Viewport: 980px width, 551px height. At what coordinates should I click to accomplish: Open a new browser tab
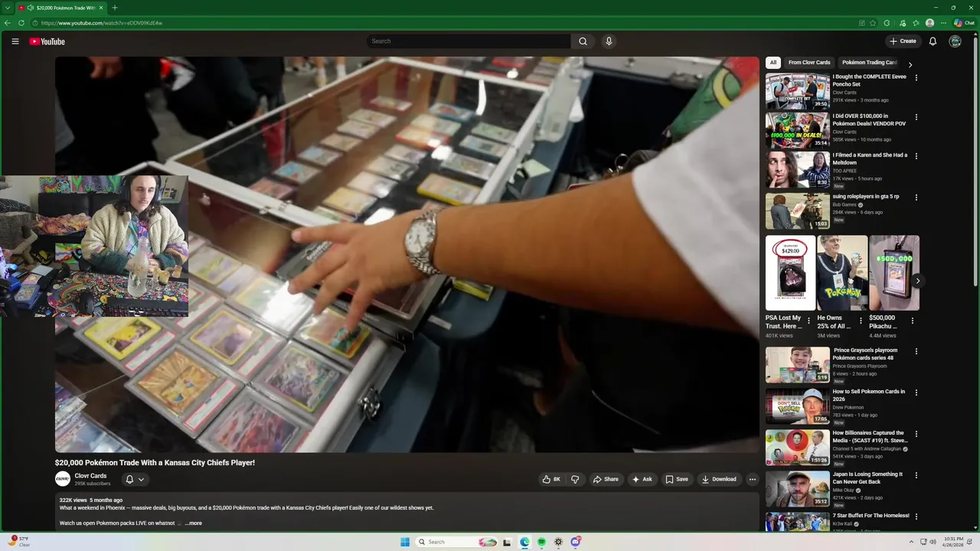115,8
